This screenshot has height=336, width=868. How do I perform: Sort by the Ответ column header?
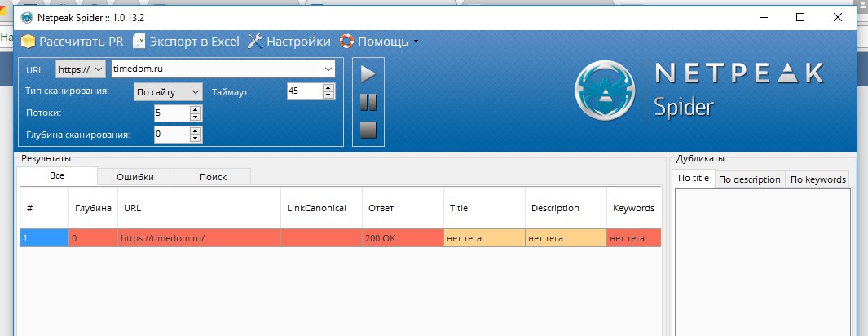coord(403,208)
